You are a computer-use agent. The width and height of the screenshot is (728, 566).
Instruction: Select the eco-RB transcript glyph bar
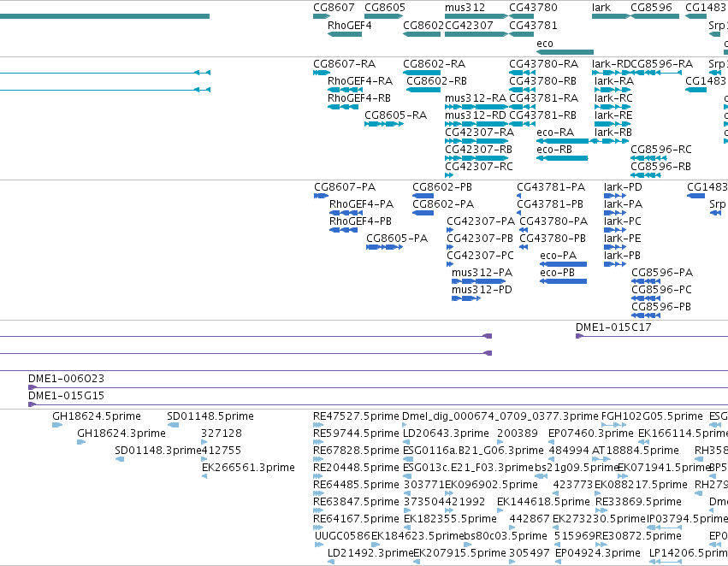click(x=562, y=158)
